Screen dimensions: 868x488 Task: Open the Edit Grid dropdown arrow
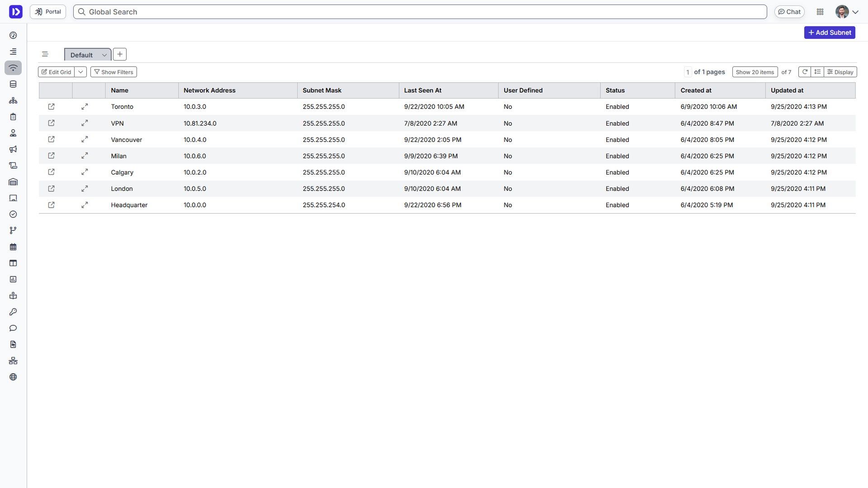click(80, 72)
